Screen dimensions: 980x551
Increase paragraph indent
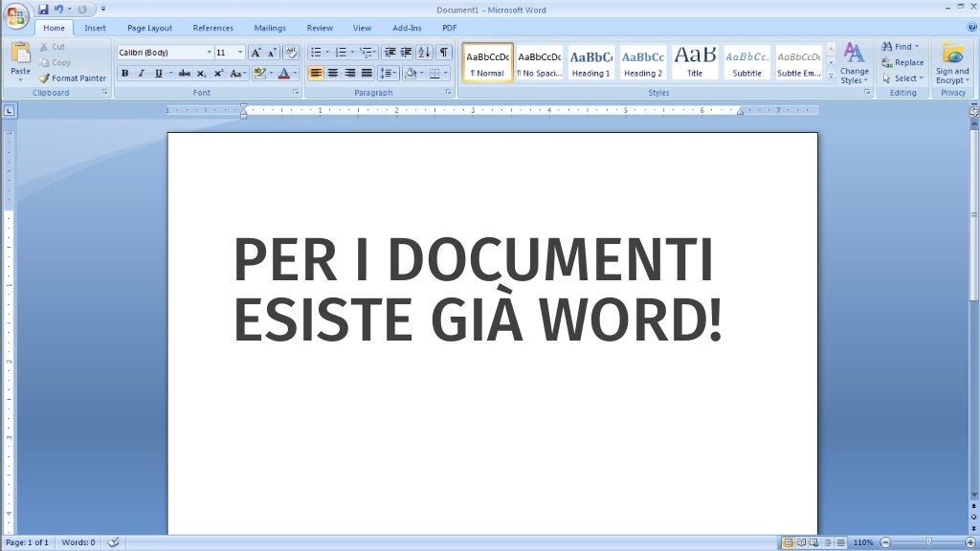[406, 53]
